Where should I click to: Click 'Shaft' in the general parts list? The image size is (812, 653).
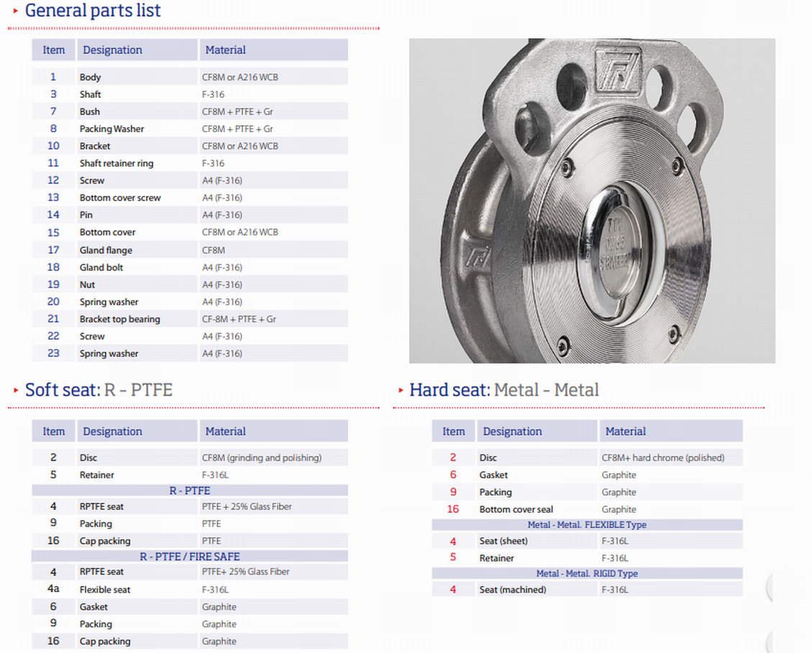[x=90, y=94]
